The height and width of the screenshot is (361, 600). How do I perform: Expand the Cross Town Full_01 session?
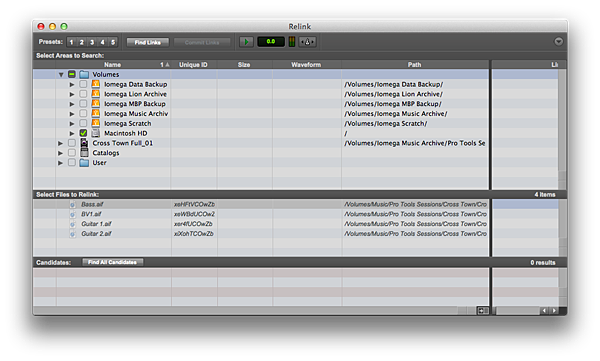coord(60,143)
